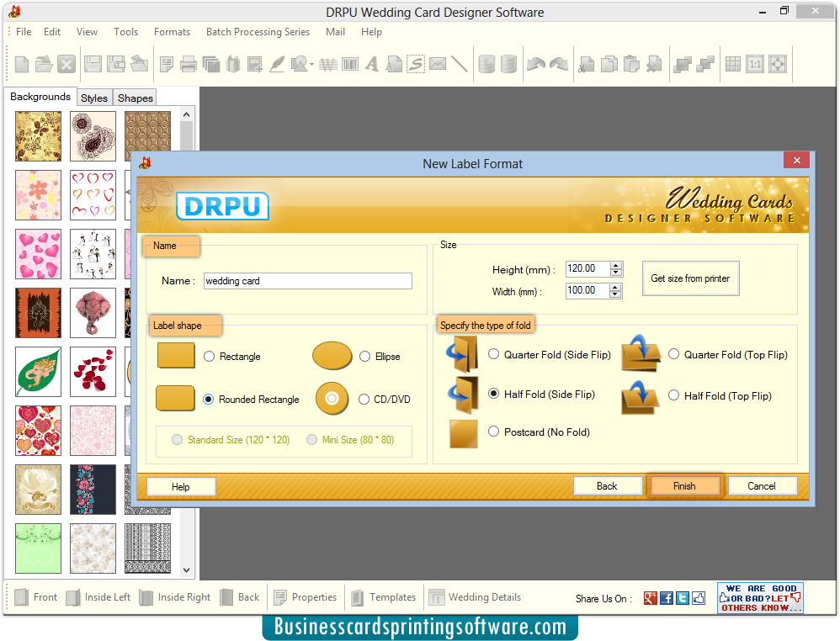Choose Quarter Fold (Top Flip) option
840x641 pixels.
pyautogui.click(x=674, y=354)
